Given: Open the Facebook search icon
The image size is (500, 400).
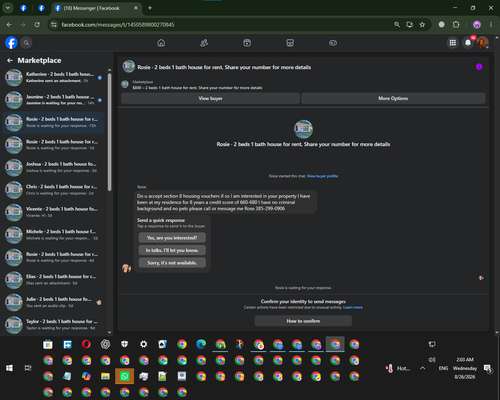Looking at the screenshot, I should (26, 43).
